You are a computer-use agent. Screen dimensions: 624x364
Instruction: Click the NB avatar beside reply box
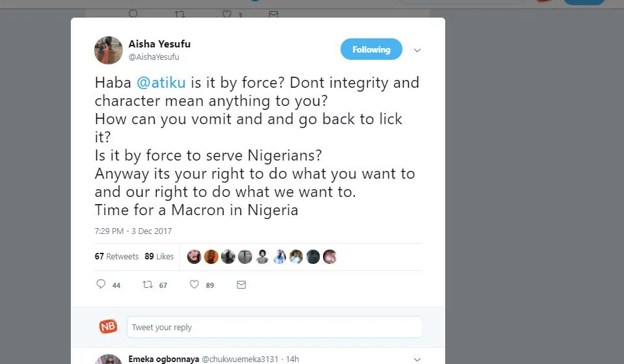[x=108, y=327]
